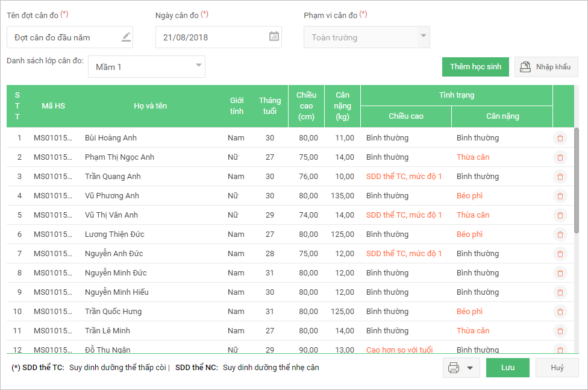This screenshot has width=588, height=390.
Task: Click the pencil edit icon in name field
Action: pyautogui.click(x=126, y=37)
